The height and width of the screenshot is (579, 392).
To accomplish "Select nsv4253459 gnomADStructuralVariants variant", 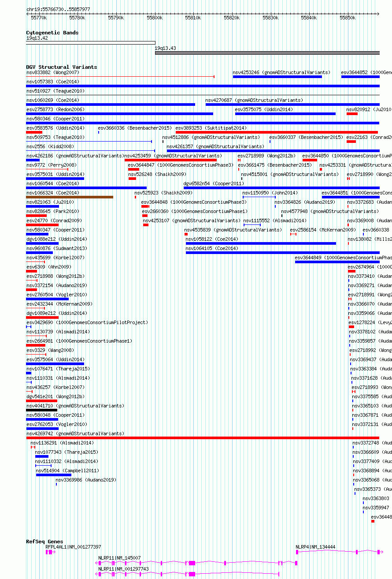I will point(173,156).
